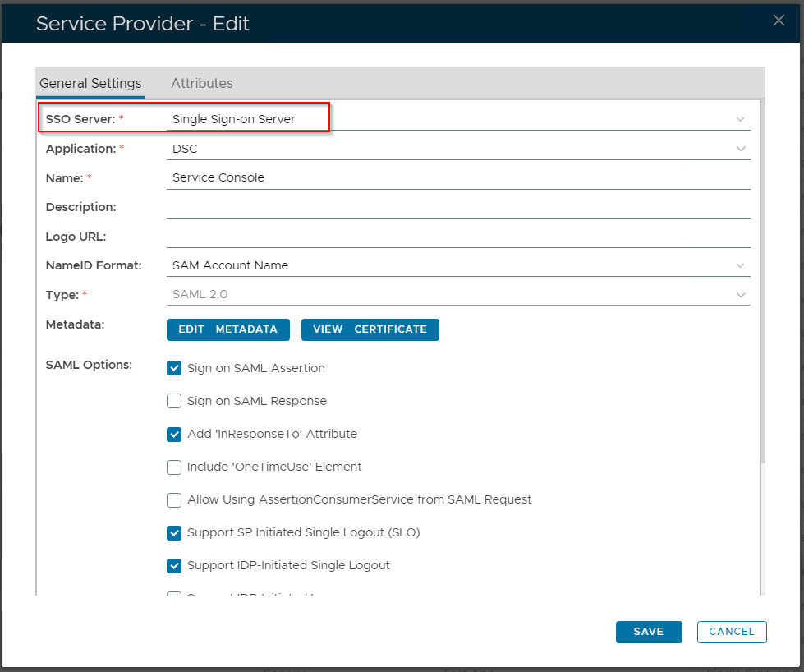
Task: Uncheck Sign on SAML Assertion
Action: [x=174, y=368]
